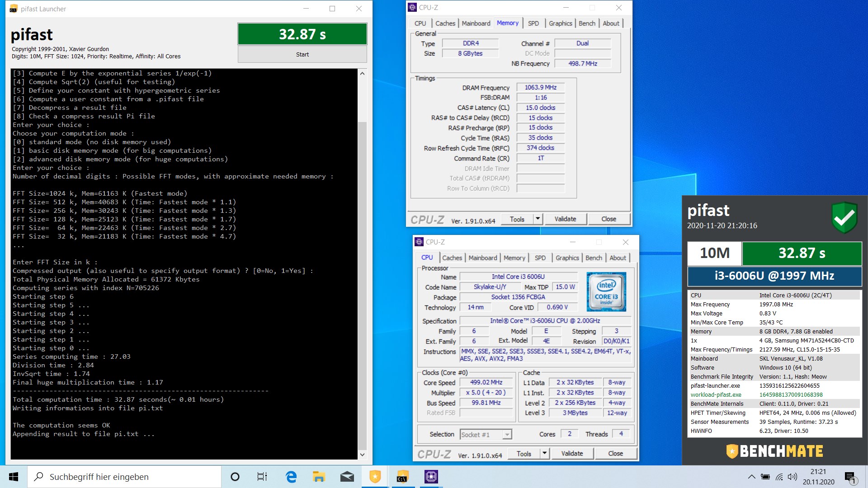This screenshot has width=868, height=488.
Task: Click Validate in lower CPU-Z window
Action: click(572, 454)
